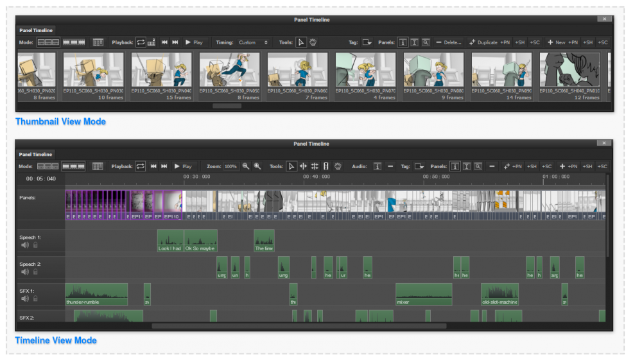Select the Panel Timeline tab in lower window
This screenshot has width=642, height=364.
[x=36, y=154]
